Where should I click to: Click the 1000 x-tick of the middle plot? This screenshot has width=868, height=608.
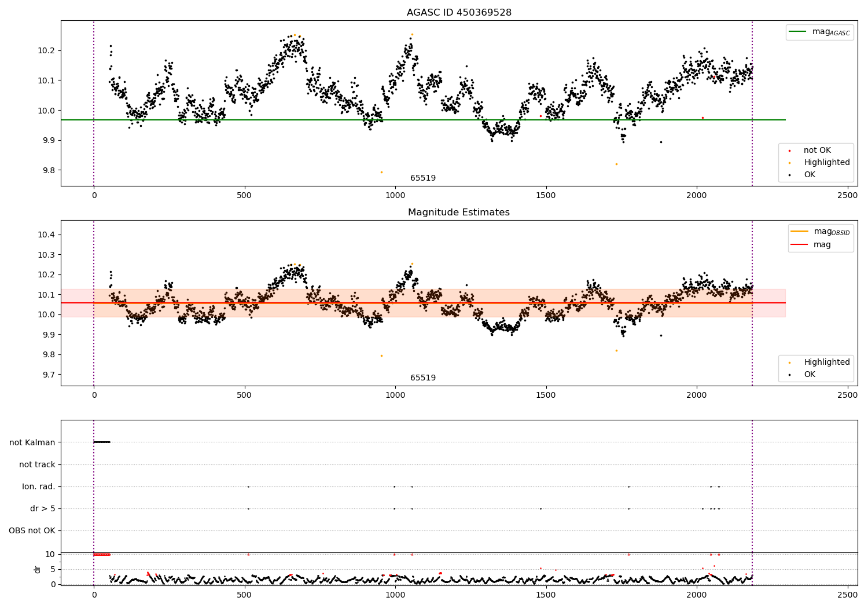(395, 395)
